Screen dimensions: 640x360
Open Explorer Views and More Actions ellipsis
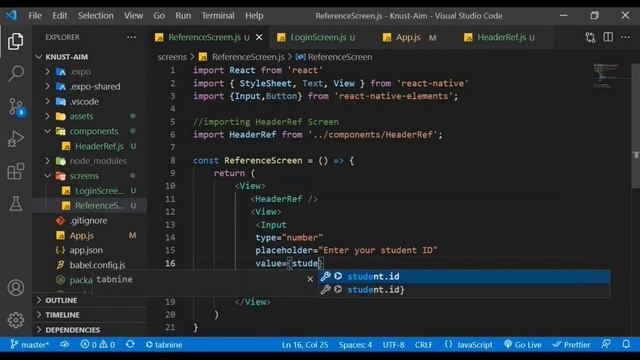(x=131, y=37)
